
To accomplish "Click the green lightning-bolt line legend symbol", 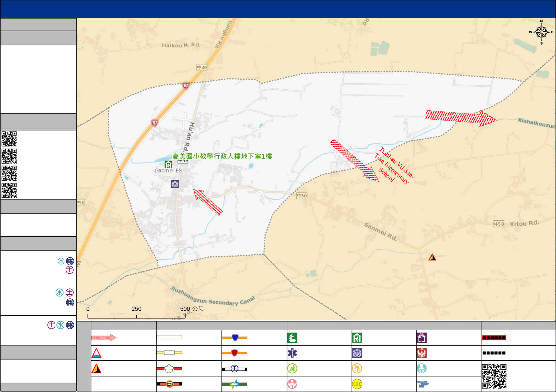I will coord(235,384).
